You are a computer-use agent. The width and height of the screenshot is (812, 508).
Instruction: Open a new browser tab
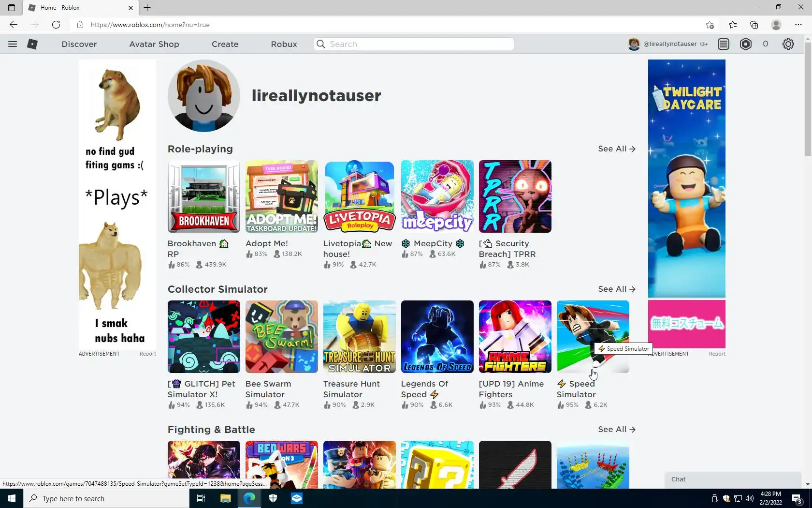coord(147,7)
